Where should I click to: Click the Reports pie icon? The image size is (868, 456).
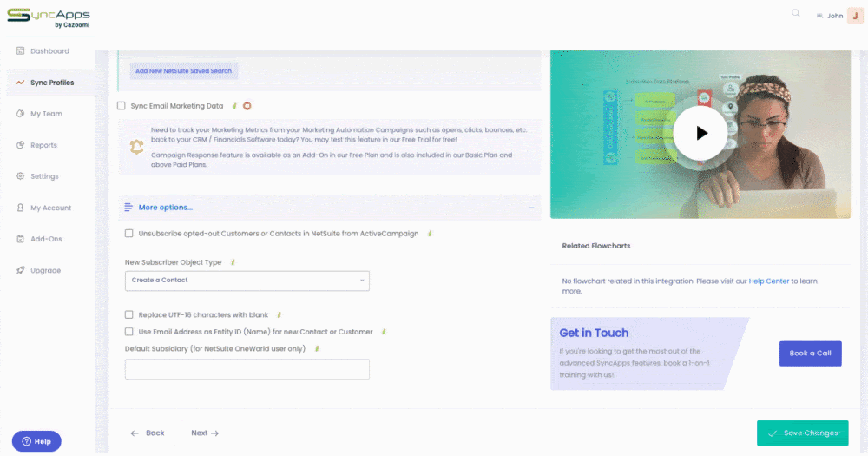[21, 145]
